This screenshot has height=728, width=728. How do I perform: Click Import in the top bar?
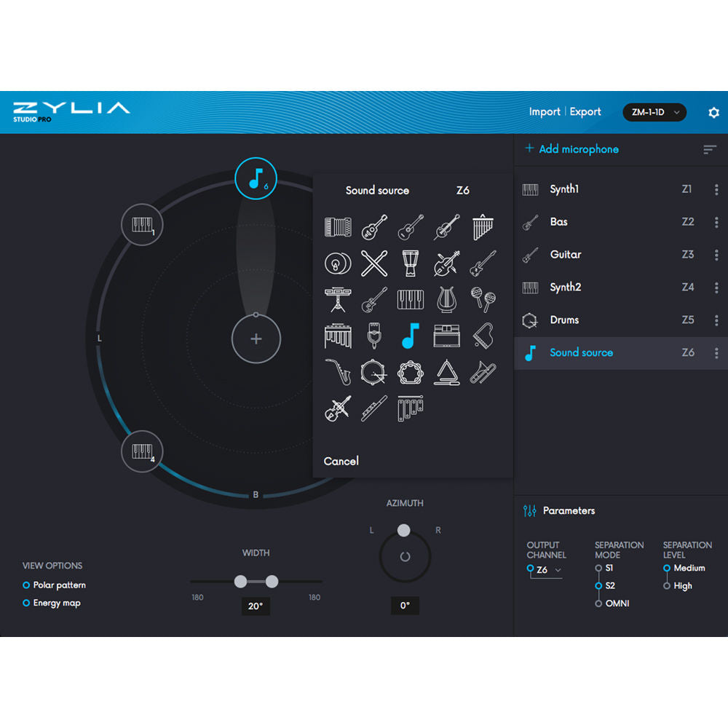click(x=545, y=112)
